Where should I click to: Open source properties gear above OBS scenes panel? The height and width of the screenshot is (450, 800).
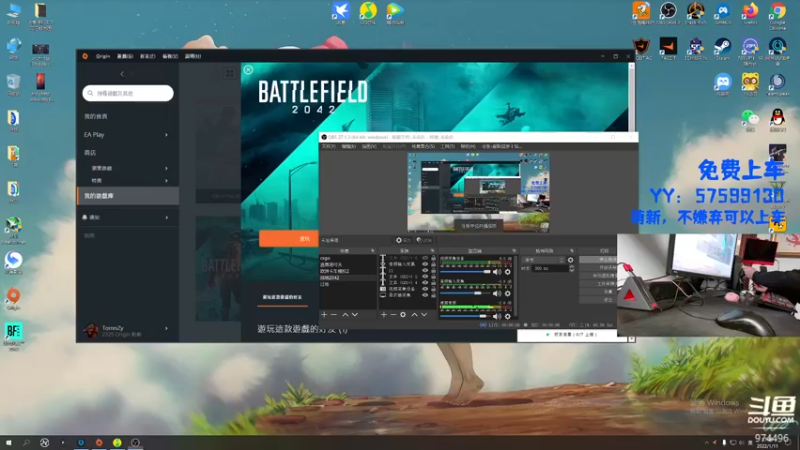tap(404, 240)
